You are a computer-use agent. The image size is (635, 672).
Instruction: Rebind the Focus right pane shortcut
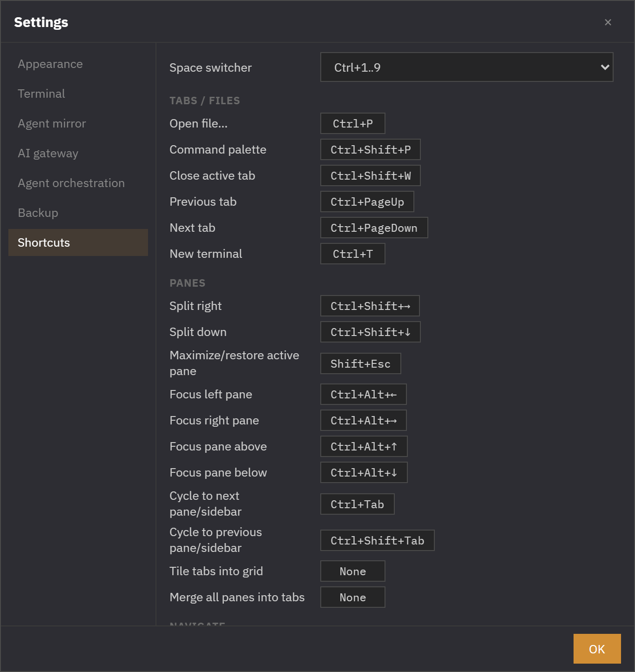(x=364, y=420)
